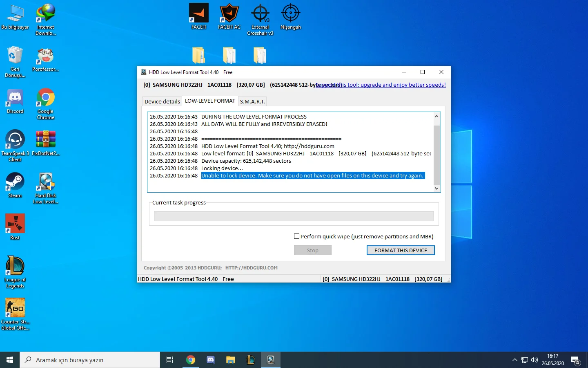Select the League of Legends desktop icon
This screenshot has height=368, width=588.
(x=15, y=266)
